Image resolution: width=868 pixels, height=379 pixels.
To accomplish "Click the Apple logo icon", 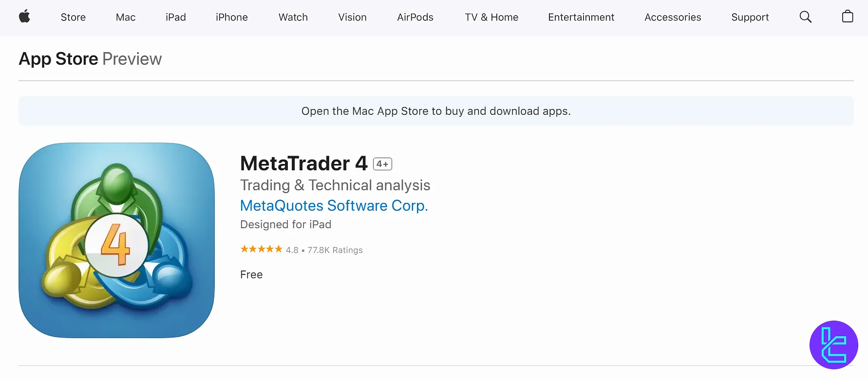I will [x=24, y=17].
